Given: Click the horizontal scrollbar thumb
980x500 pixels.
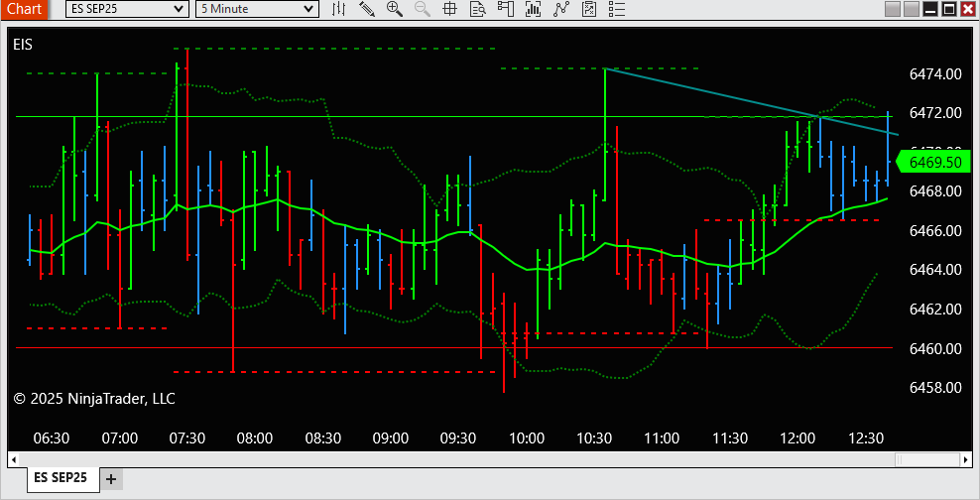Looking at the screenshot, I should coord(926,460).
